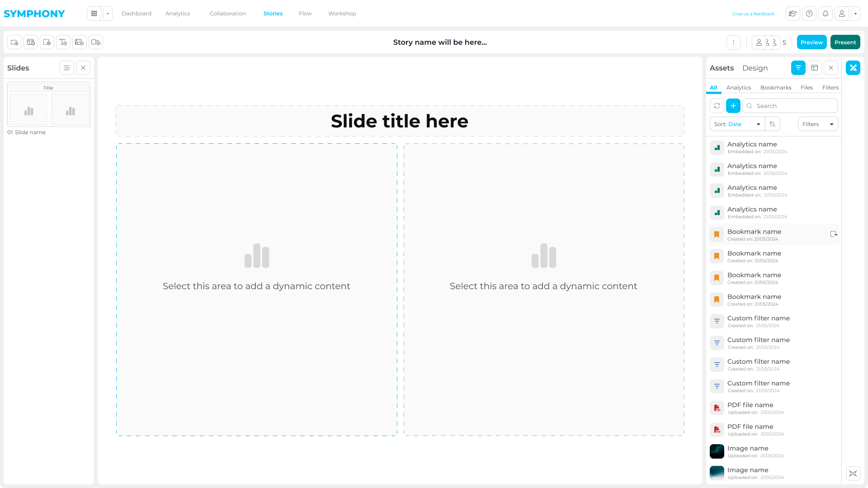Image resolution: width=868 pixels, height=488 pixels.
Task: Switch to the Bookmarks tab
Action: pos(776,87)
